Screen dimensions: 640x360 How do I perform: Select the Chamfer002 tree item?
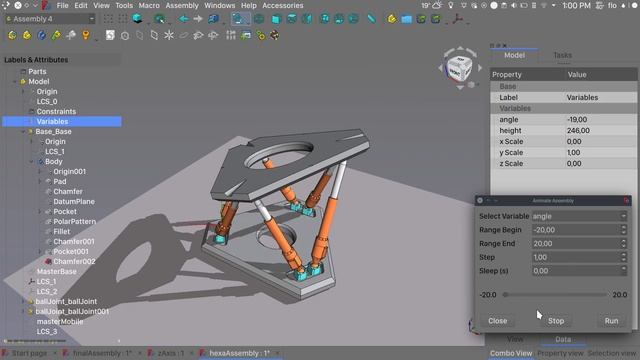[74, 262]
